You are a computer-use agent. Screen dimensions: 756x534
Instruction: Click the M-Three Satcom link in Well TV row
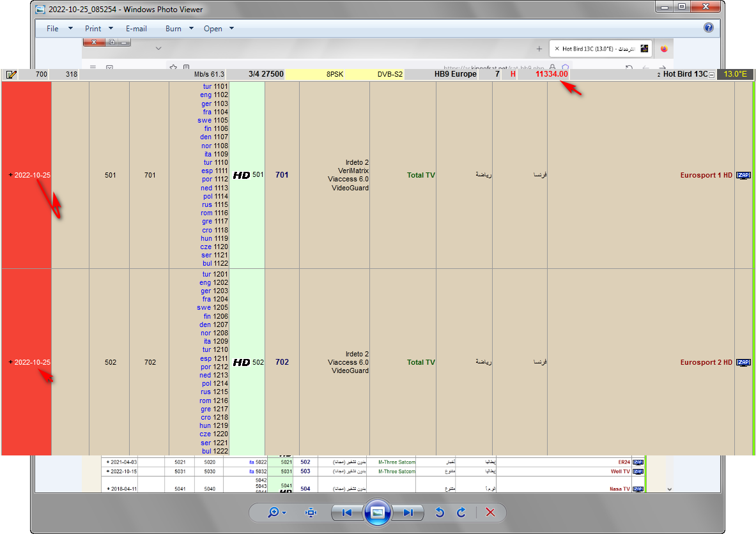pyautogui.click(x=396, y=471)
